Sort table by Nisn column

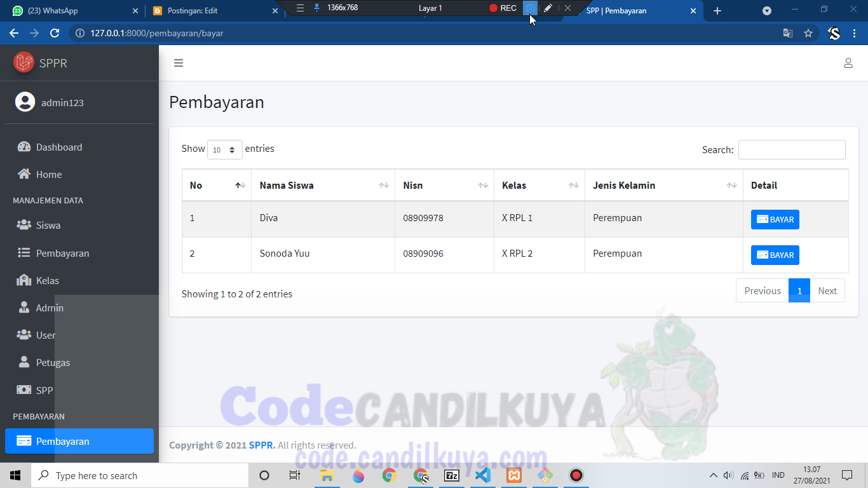(445, 186)
